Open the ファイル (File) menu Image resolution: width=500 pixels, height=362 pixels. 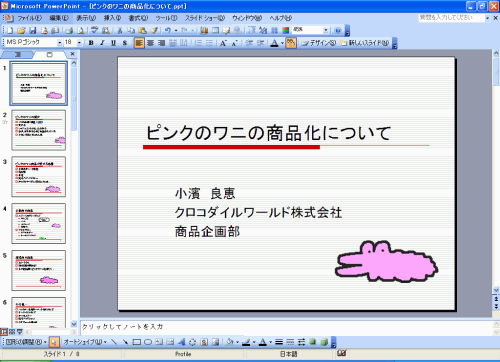[x=29, y=18]
